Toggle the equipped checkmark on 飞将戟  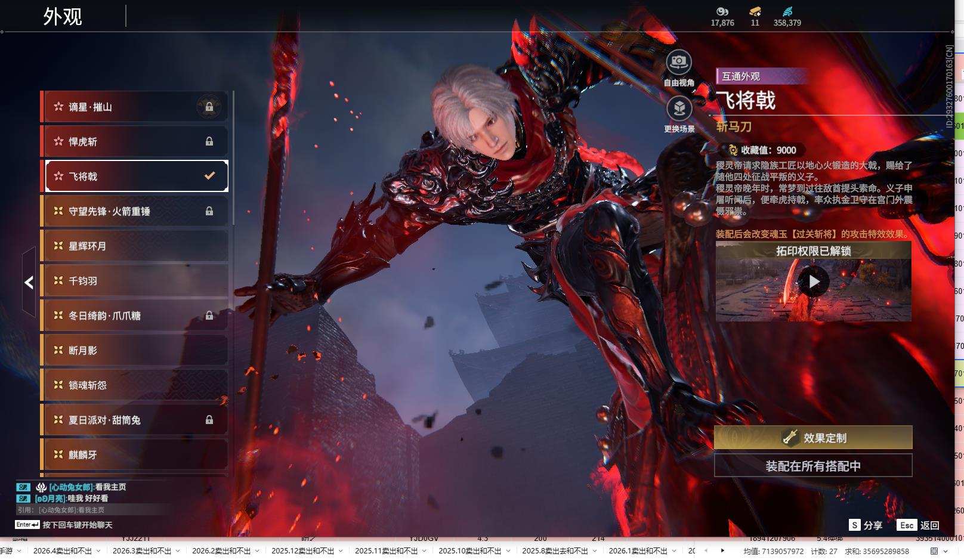[209, 176]
